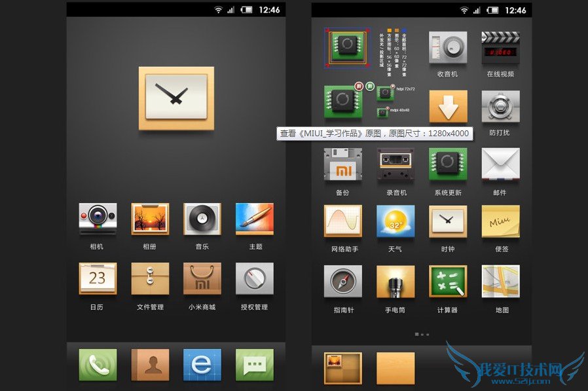Open the 备份 backup app
This screenshot has height=391, width=588.
tap(343, 164)
